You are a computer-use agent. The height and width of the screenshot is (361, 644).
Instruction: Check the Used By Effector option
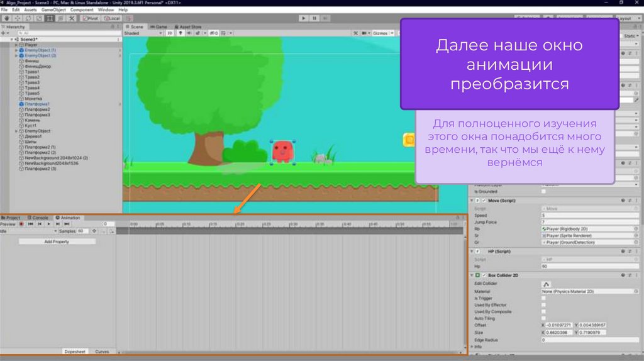point(544,305)
